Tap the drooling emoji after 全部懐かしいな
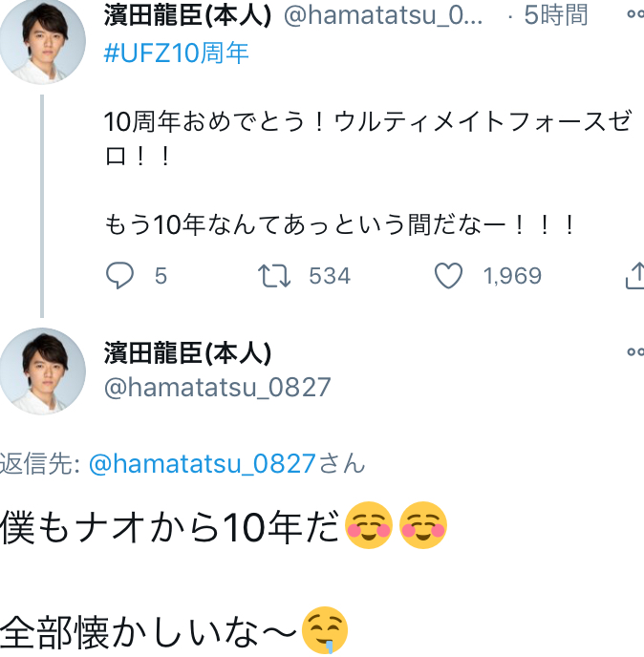The width and height of the screenshot is (644, 657). tap(325, 631)
